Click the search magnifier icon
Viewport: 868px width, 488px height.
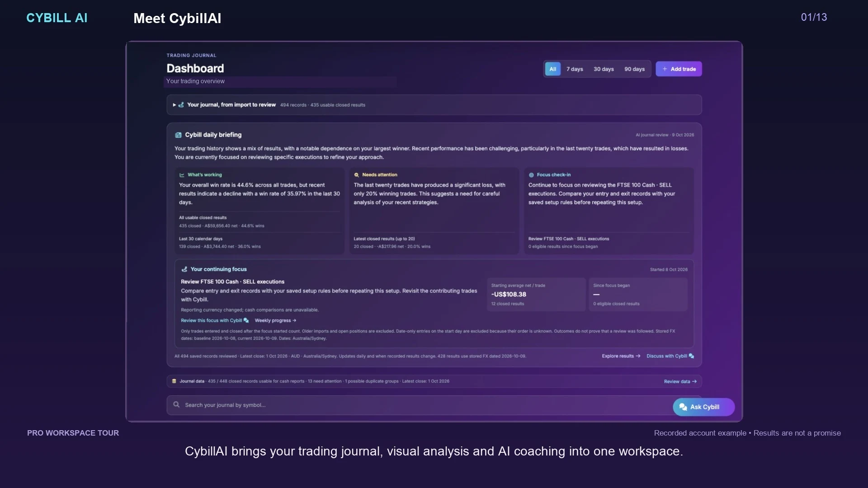[x=176, y=405]
